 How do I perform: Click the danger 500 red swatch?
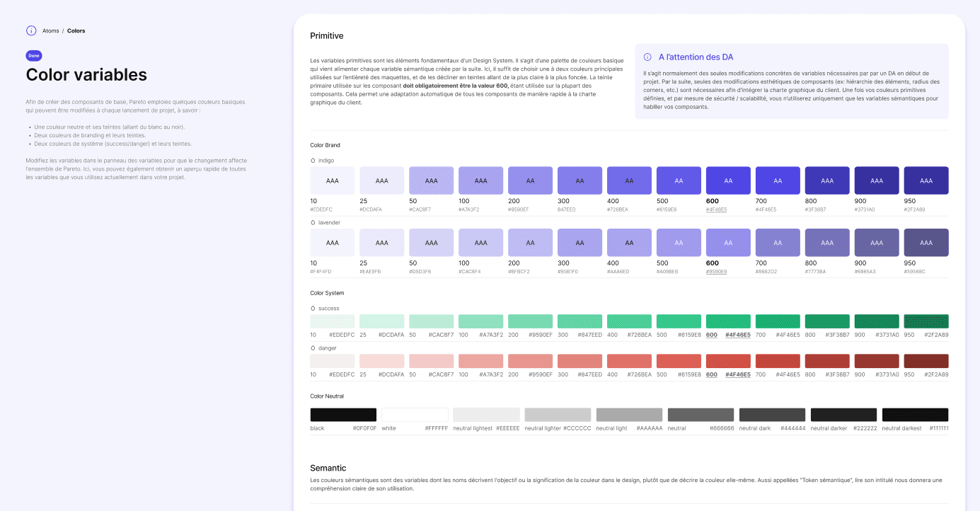679,361
